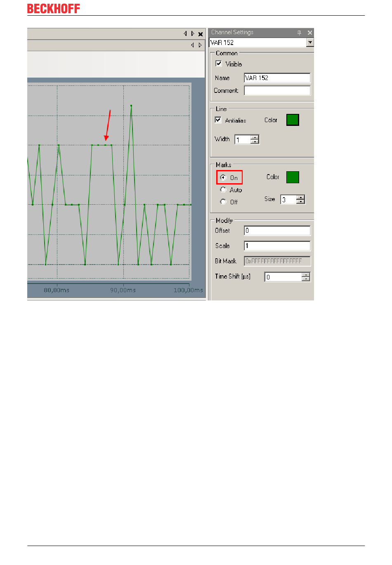Increase line Width with up arrow
Viewport: 392px width, 565px height.
tap(255, 137)
